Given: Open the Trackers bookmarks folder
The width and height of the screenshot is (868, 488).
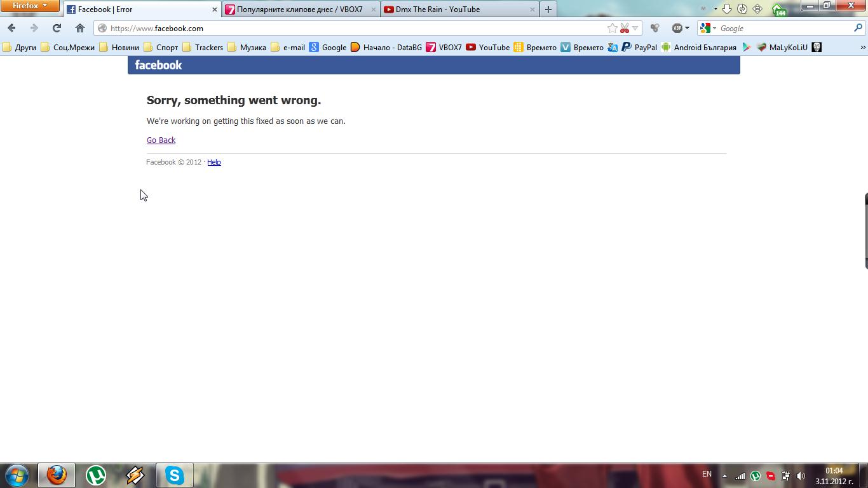Looking at the screenshot, I should [202, 47].
